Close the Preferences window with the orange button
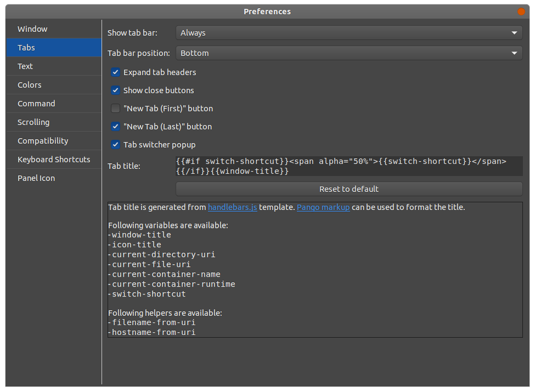 tap(521, 12)
